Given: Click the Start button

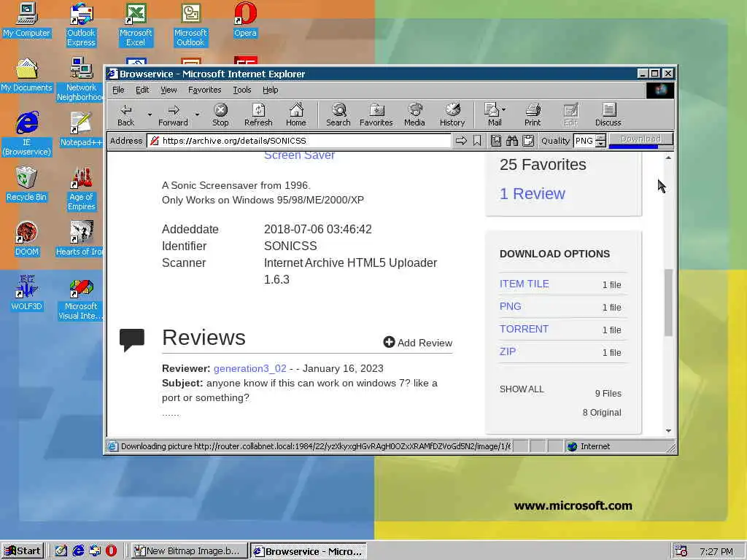Looking at the screenshot, I should coord(23,551).
